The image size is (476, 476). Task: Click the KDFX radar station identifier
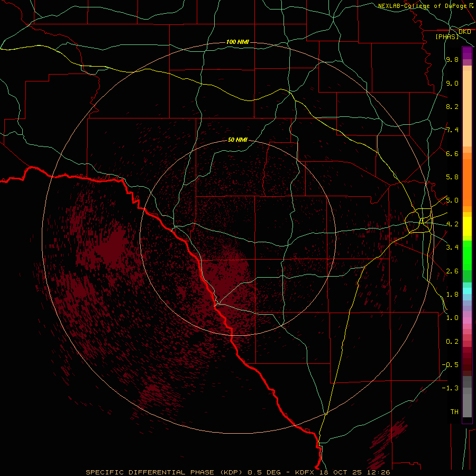tap(306, 472)
